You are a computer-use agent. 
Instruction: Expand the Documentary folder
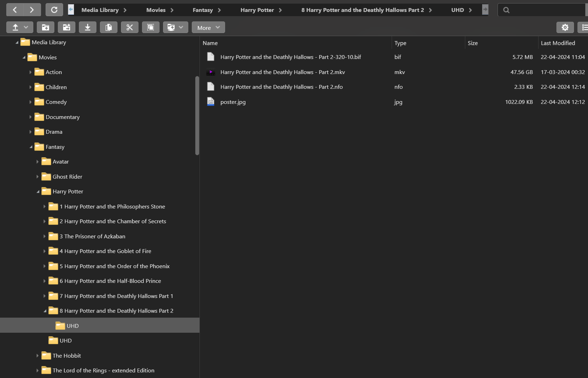click(x=31, y=117)
